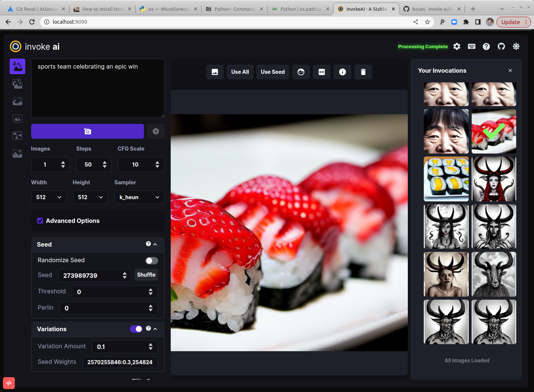Open the Sampler k_heun dropdown
534x392 pixels.
(x=139, y=197)
